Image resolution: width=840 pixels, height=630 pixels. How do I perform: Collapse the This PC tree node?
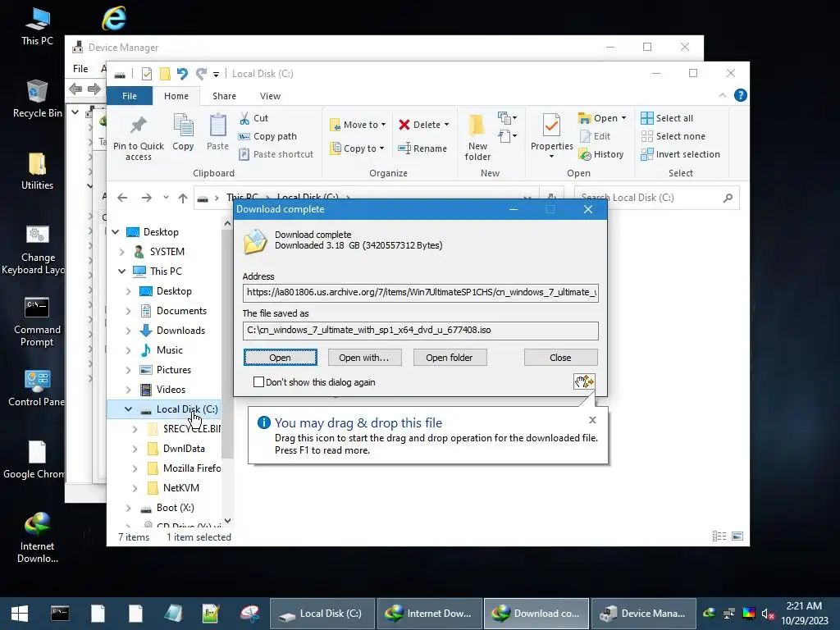[x=121, y=272]
